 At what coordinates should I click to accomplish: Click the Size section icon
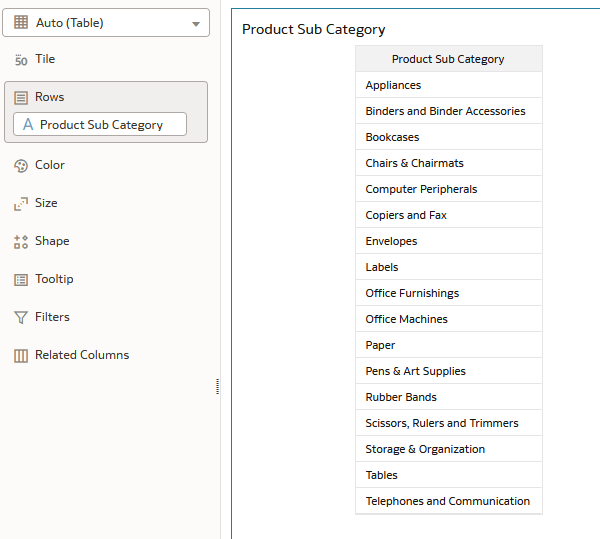point(21,204)
